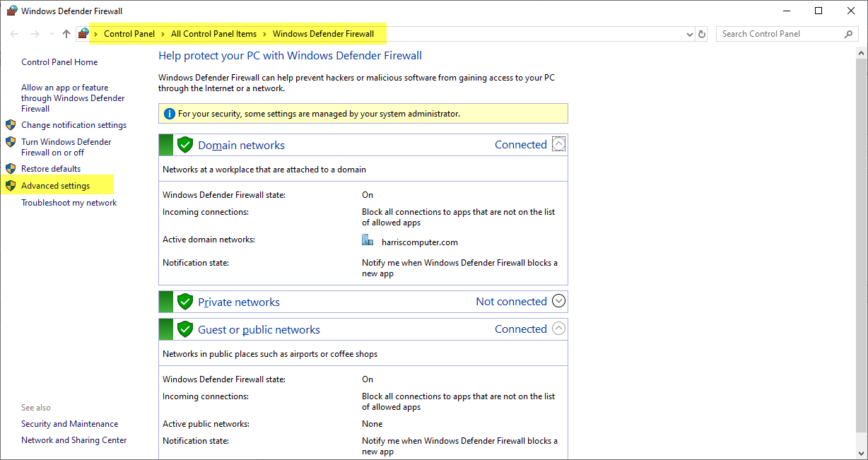Open the address bar history dropdown
Screen dimensions: 868x460
(690, 34)
